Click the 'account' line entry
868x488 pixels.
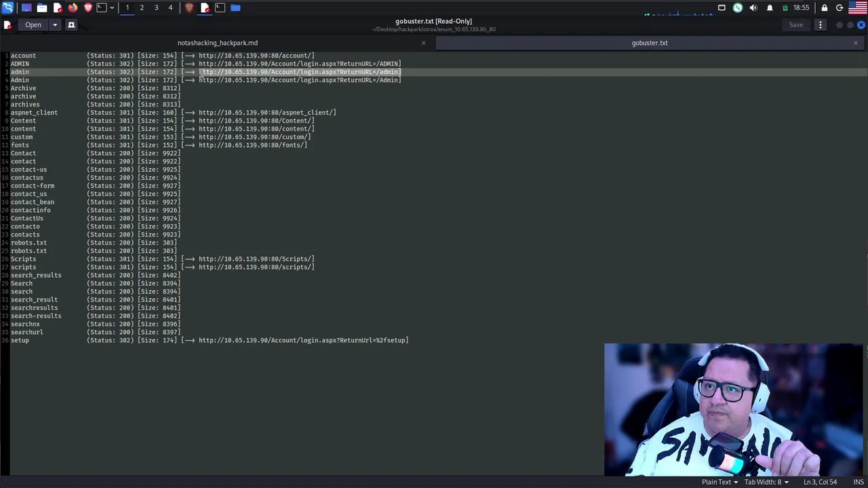pos(23,56)
